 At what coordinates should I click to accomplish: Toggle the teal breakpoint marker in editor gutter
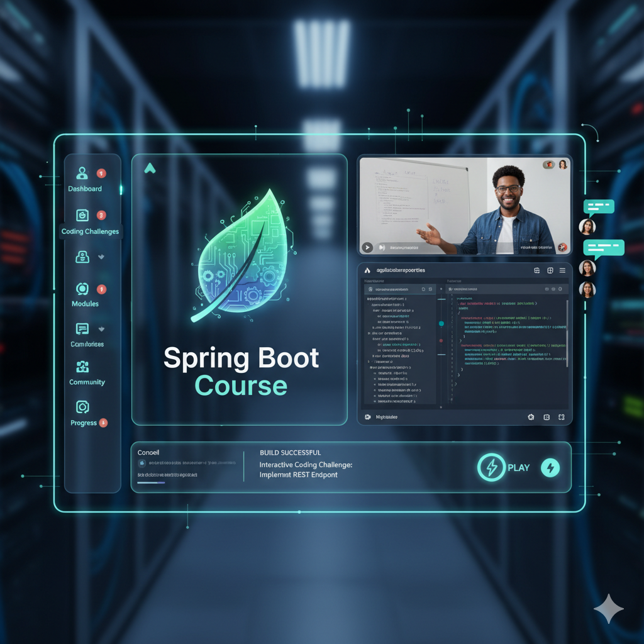click(x=441, y=323)
